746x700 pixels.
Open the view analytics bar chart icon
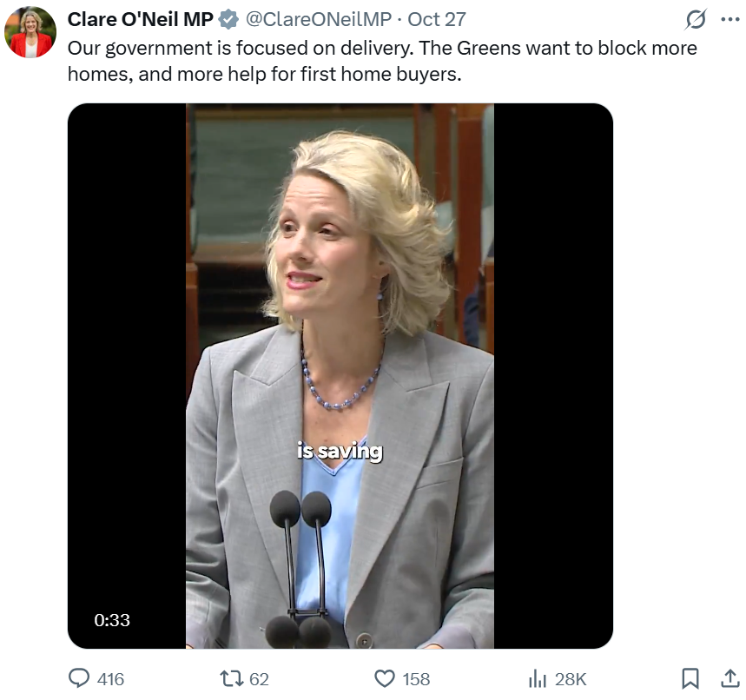click(538, 678)
